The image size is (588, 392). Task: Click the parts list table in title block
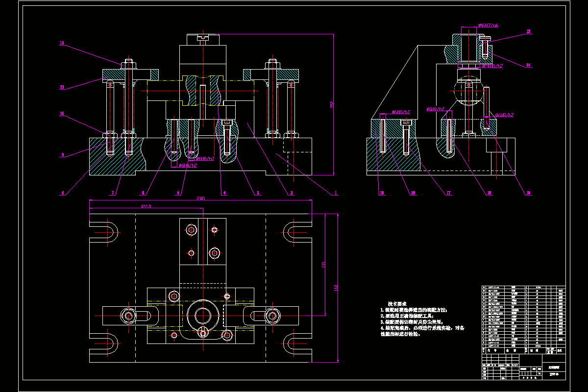point(523,319)
